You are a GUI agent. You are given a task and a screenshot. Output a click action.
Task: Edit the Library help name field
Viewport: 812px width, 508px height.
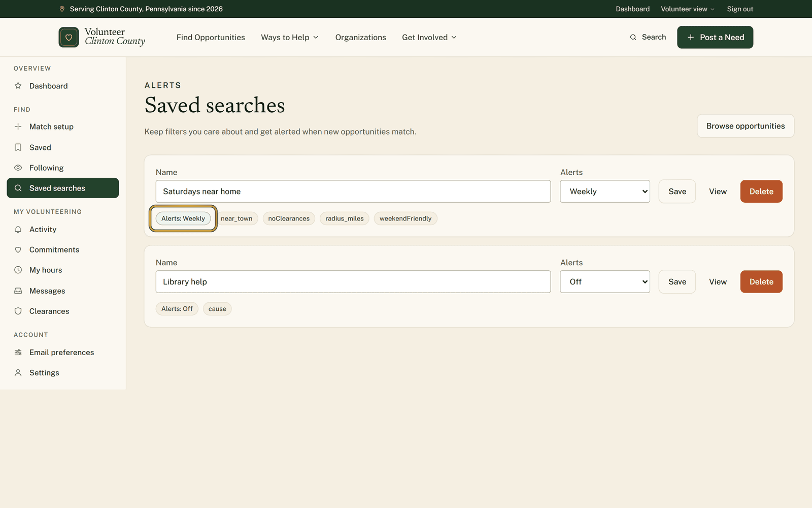pos(353,282)
